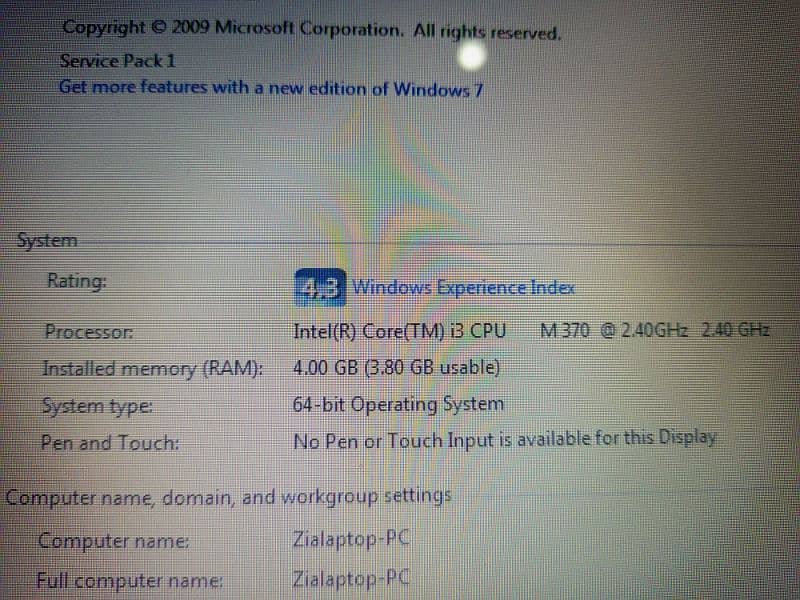Click the Installed memory (RAM) label
This screenshot has width=800, height=600.
[x=152, y=368]
